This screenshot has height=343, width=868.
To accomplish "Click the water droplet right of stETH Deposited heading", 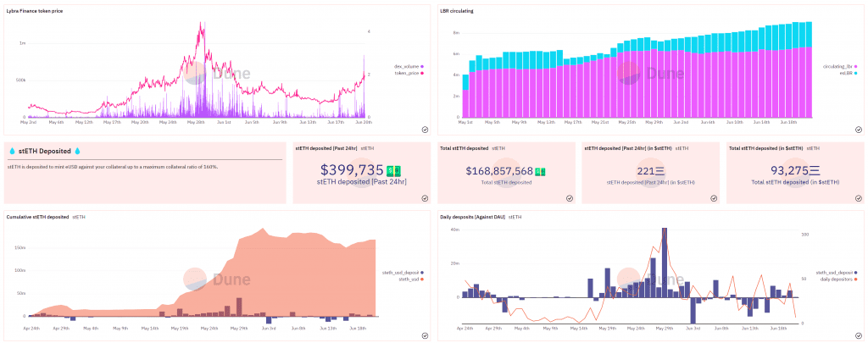I will point(78,151).
